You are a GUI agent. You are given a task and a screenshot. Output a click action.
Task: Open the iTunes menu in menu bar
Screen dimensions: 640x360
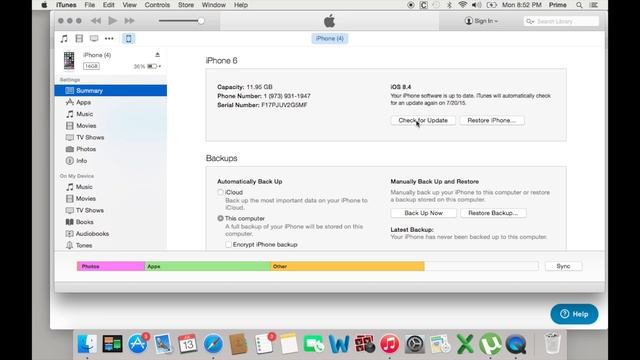pos(66,5)
